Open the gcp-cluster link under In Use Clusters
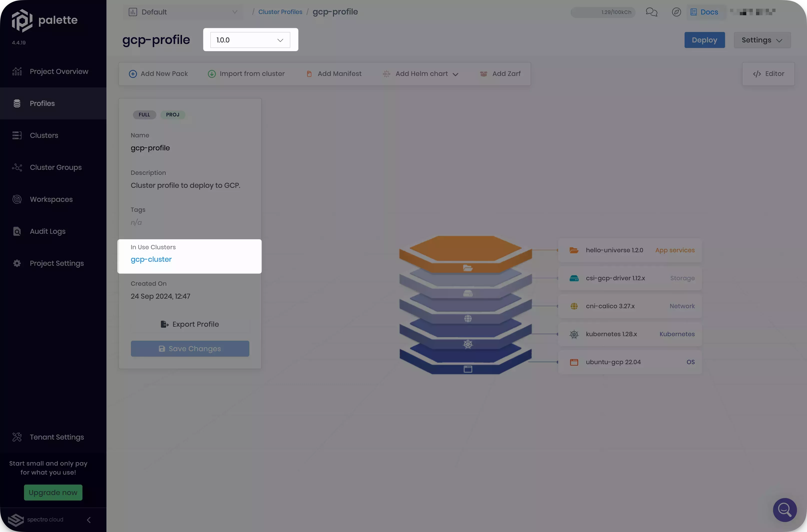 coord(151,259)
